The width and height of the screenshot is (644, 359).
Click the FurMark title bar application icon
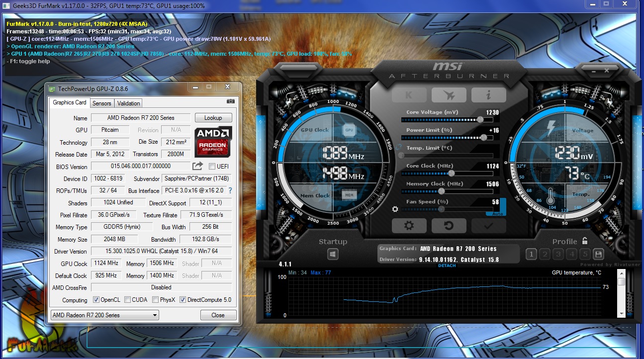[6, 5]
